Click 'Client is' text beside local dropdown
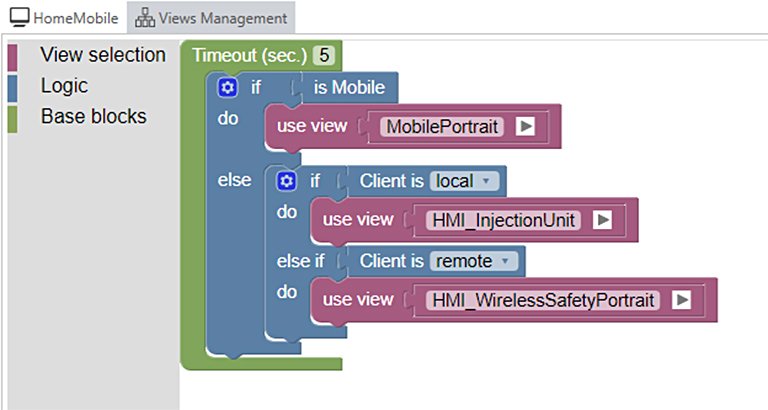The image size is (768, 410). pos(391,181)
